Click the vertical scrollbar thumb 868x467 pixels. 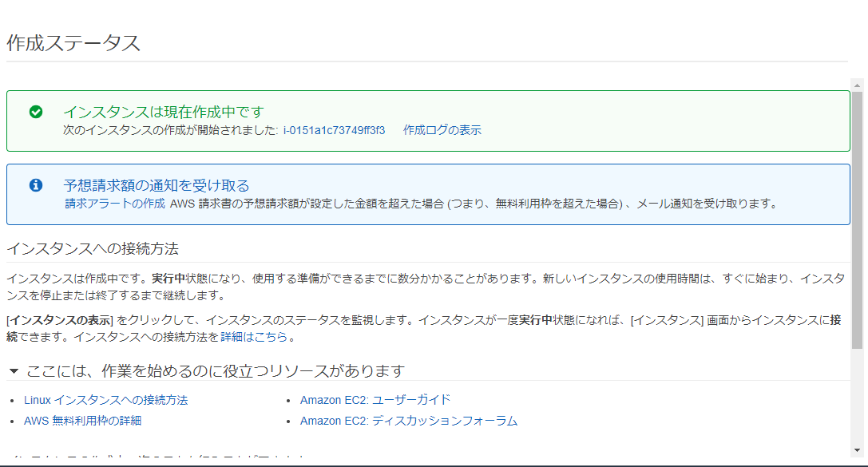(x=857, y=220)
